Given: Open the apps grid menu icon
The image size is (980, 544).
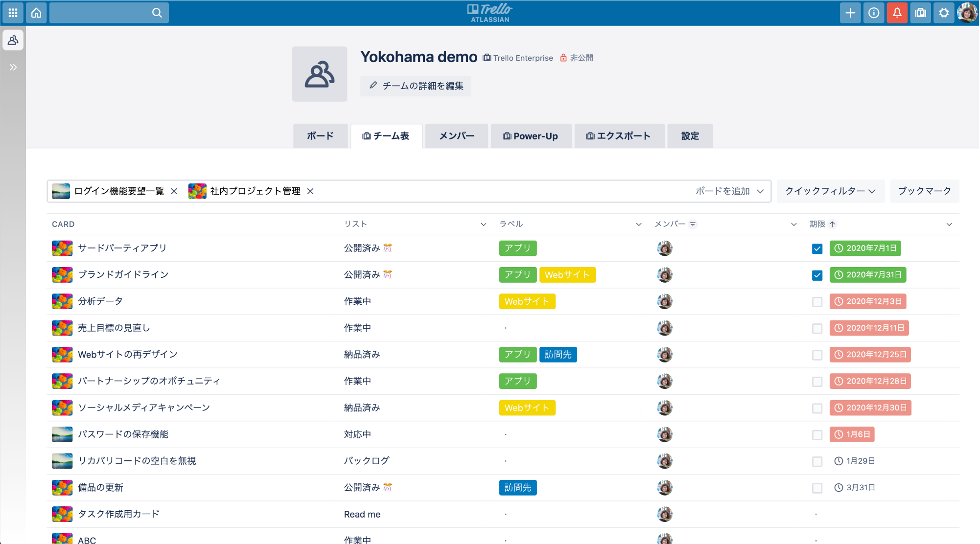Looking at the screenshot, I should (13, 13).
